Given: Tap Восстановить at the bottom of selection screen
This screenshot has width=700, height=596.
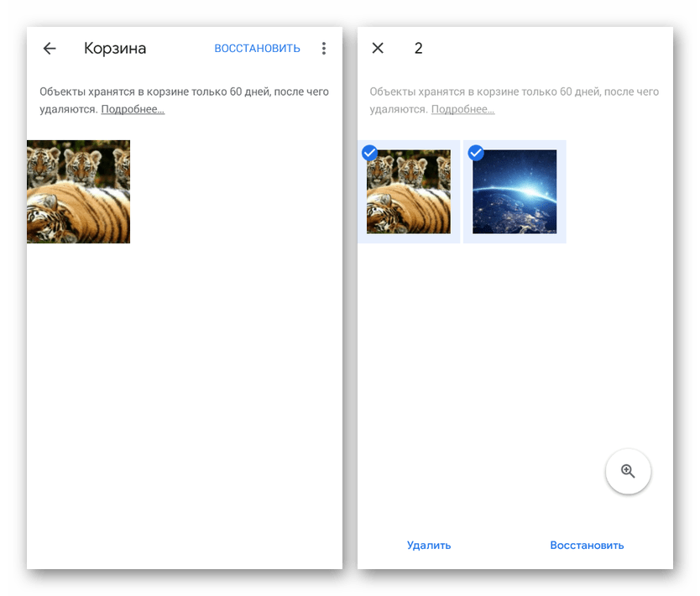Looking at the screenshot, I should [587, 545].
